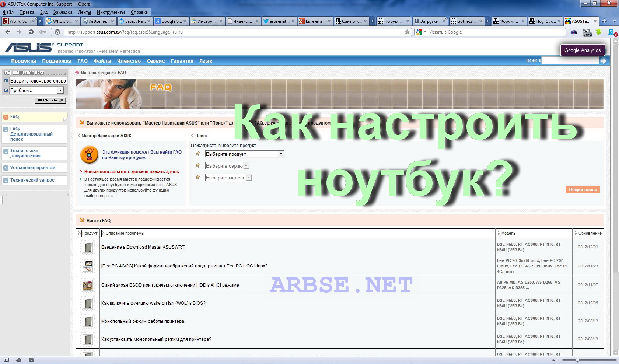This screenshot has width=619, height=364.
Task: Open the Выберите модель dropdown
Action: click(x=228, y=178)
